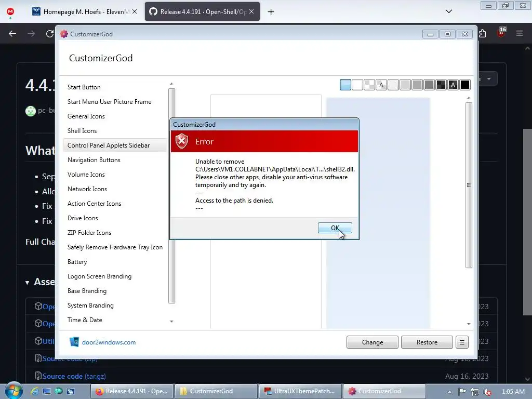This screenshot has height=399, width=532.
Task: Choose the plain white preview background swatch
Action: [357, 85]
